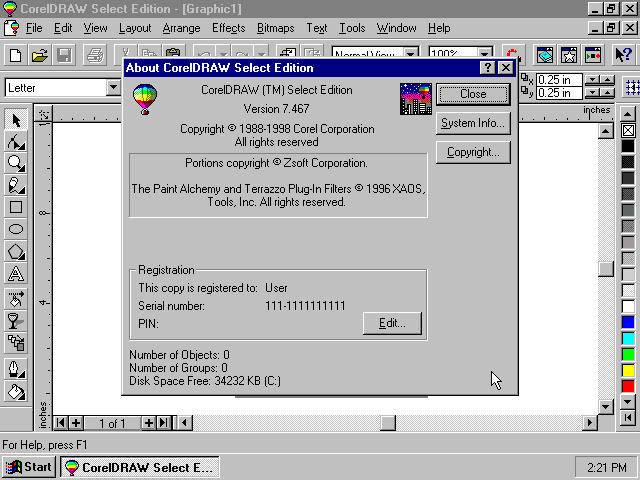Open the Tools menu
The width and height of the screenshot is (640, 480).
pyautogui.click(x=352, y=28)
